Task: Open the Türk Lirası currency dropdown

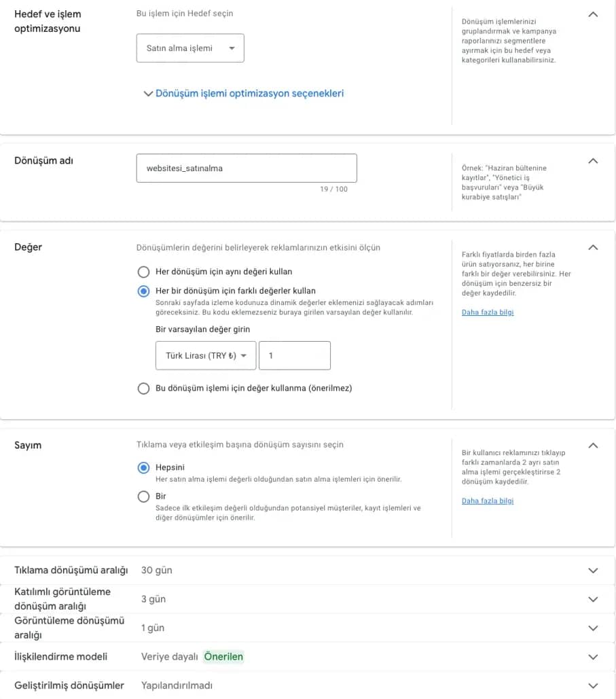Action: [x=206, y=356]
